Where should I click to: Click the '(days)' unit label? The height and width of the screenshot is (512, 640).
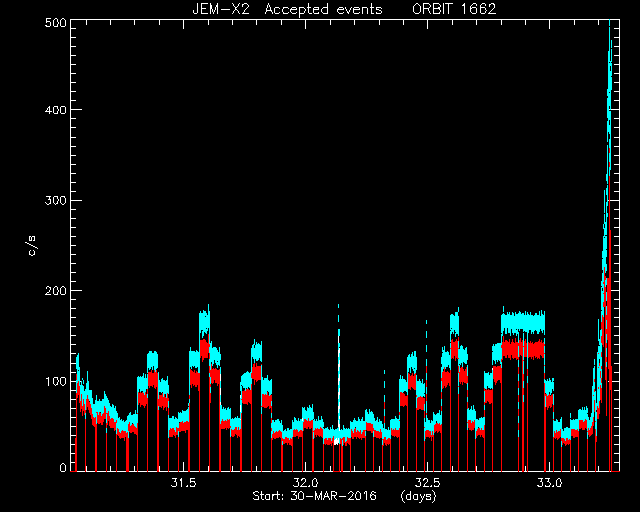[418, 496]
